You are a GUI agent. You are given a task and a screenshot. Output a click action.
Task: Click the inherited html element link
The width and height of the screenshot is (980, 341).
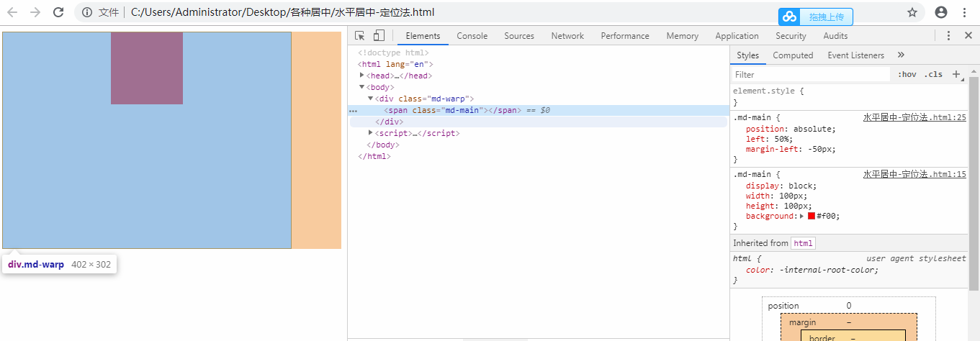(803, 243)
